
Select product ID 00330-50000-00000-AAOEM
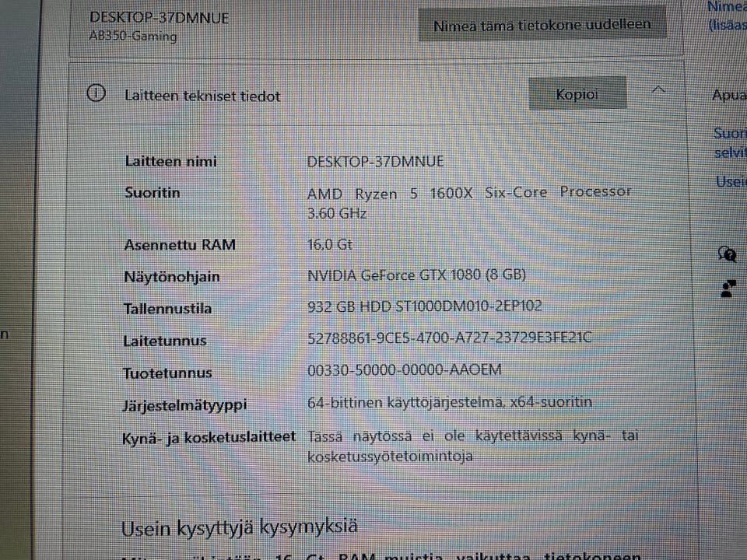(x=405, y=369)
